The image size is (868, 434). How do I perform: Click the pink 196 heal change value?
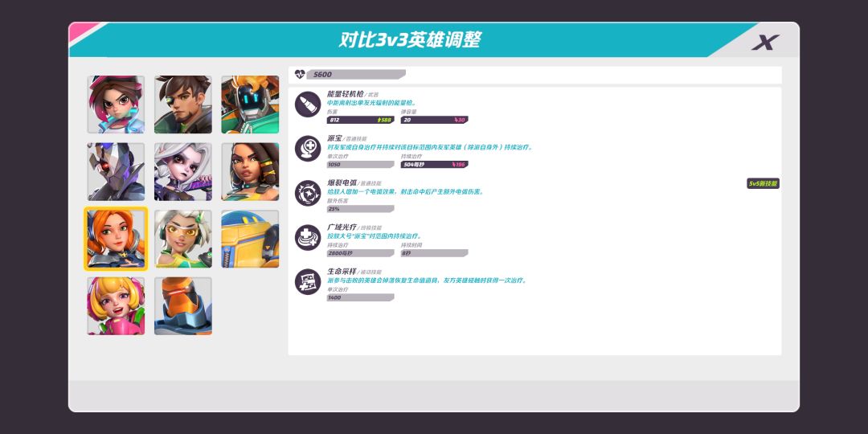coord(458,165)
